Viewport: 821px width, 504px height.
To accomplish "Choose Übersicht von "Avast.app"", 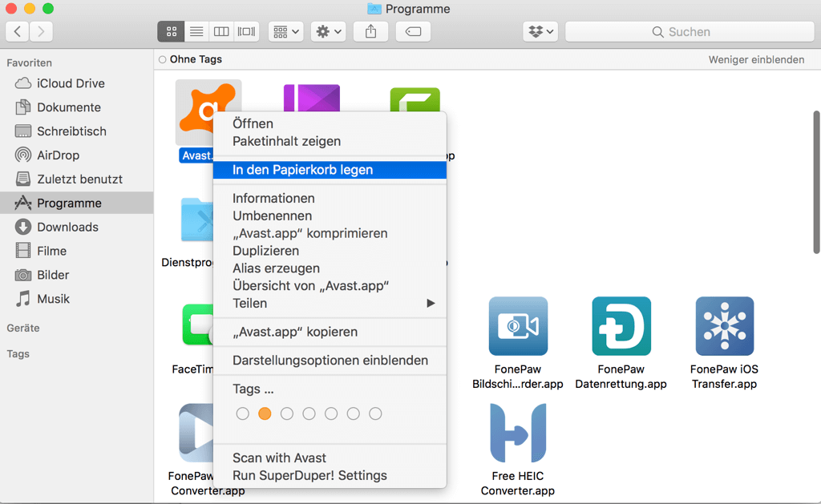I will (330, 286).
